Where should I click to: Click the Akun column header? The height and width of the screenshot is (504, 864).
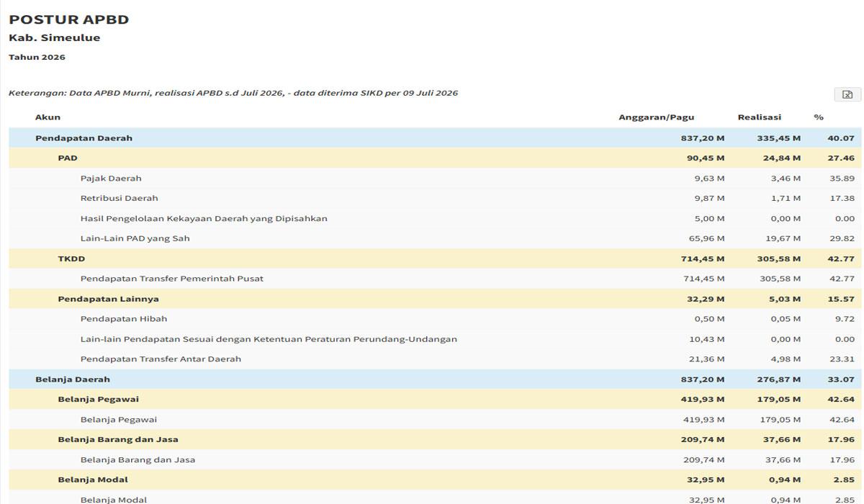coord(48,117)
